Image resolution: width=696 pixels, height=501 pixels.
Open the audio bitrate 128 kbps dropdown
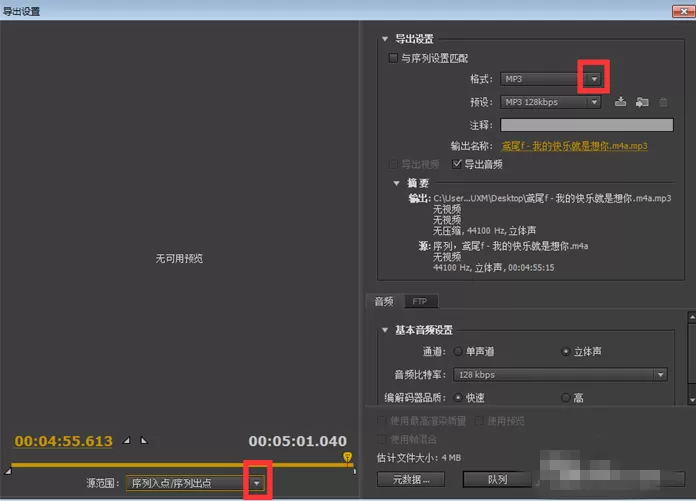tap(560, 375)
